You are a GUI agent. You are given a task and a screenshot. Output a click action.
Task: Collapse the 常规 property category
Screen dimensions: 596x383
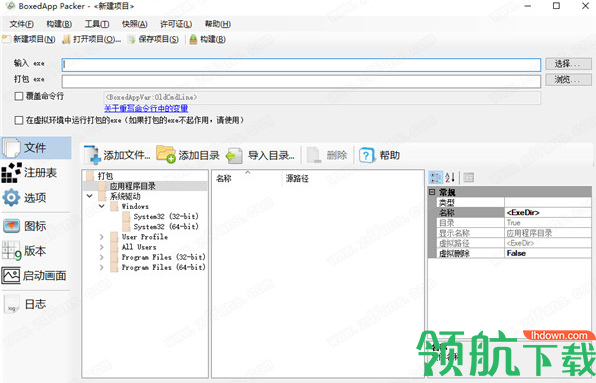click(432, 192)
